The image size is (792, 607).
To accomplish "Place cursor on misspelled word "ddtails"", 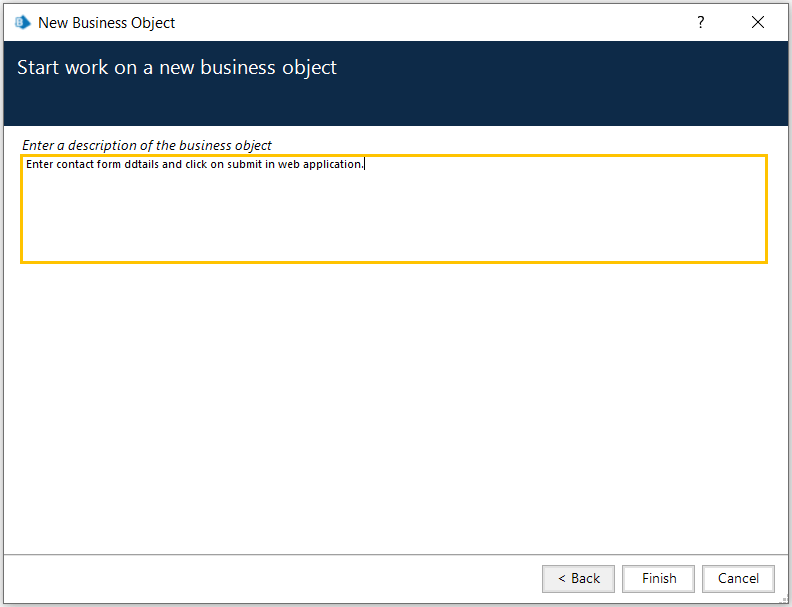I will pos(141,164).
